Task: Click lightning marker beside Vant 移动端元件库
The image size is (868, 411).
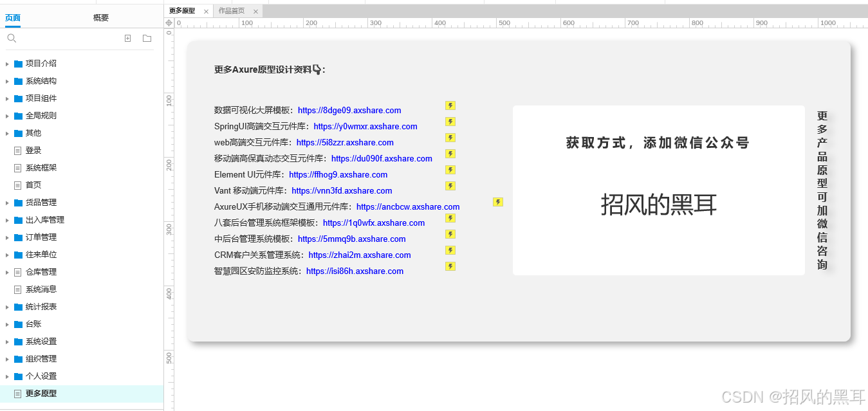Action: [450, 186]
